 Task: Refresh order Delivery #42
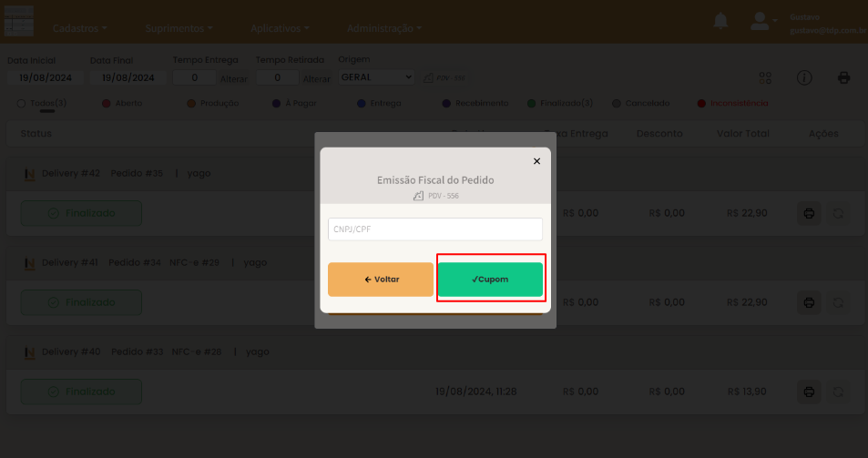(x=838, y=213)
